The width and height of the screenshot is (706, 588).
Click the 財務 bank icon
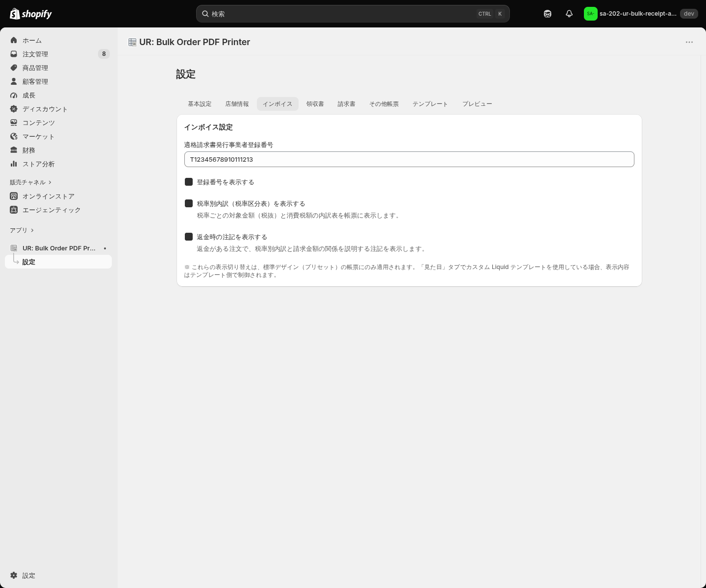pyautogui.click(x=14, y=150)
